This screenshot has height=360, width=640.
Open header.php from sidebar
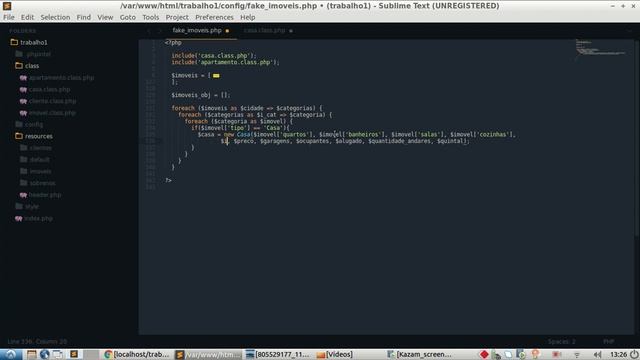point(45,195)
